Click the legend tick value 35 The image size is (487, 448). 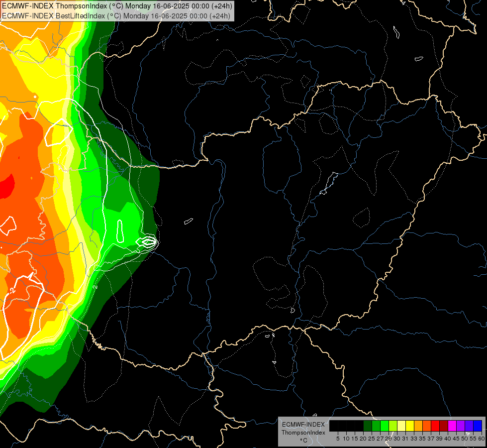423,439
